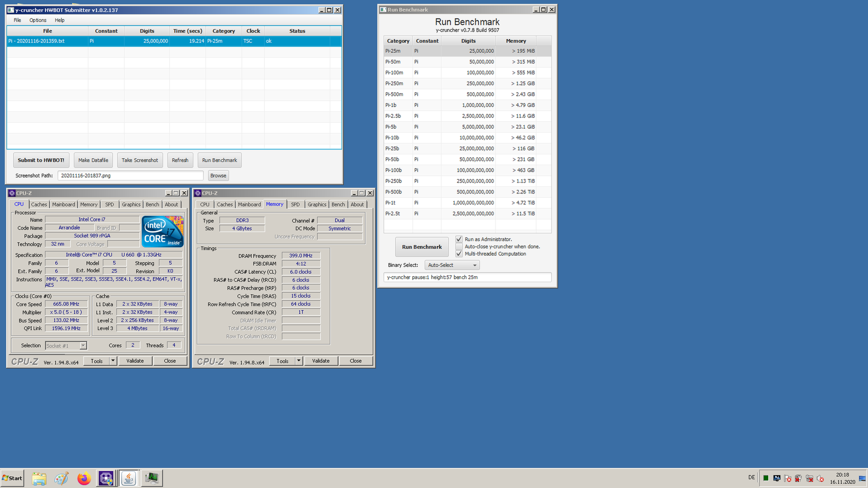The width and height of the screenshot is (868, 488).
Task: Open Windows Explorer from taskbar
Action: click(x=39, y=478)
